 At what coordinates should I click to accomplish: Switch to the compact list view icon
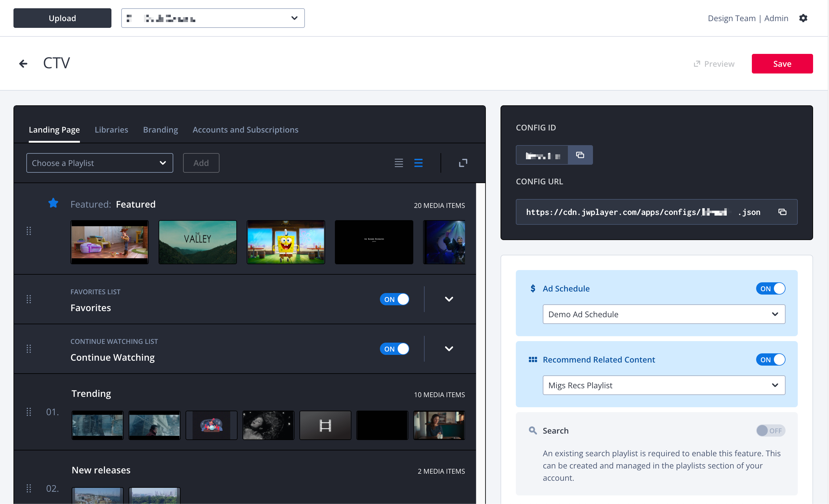pyautogui.click(x=399, y=163)
